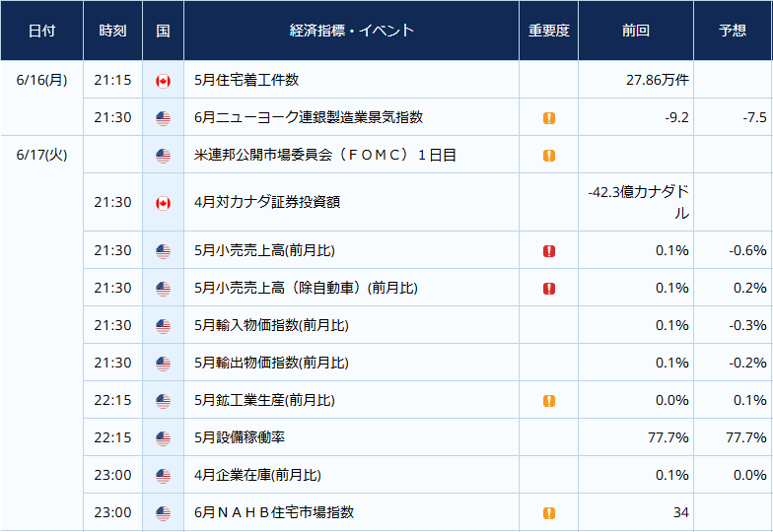Click previous value 77.7% in 前回 column

(668, 437)
